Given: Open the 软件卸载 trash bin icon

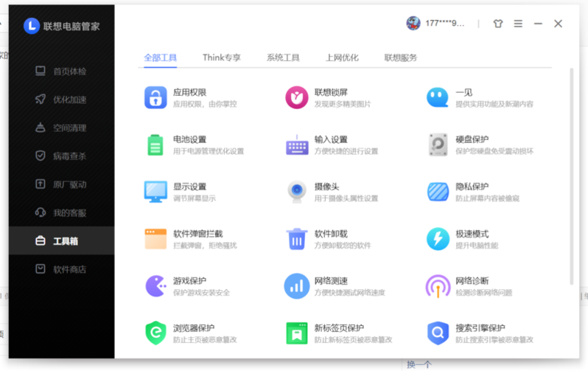Looking at the screenshot, I should (297, 239).
